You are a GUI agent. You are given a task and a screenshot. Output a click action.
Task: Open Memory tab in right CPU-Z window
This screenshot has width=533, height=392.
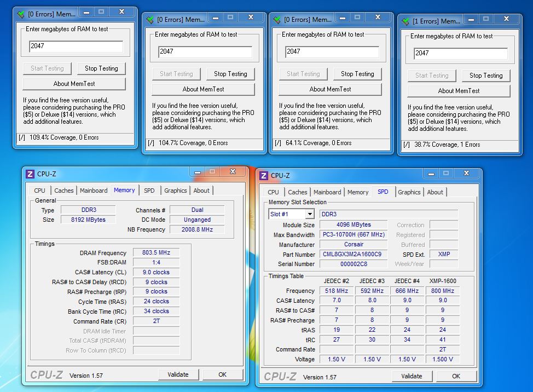[358, 192]
